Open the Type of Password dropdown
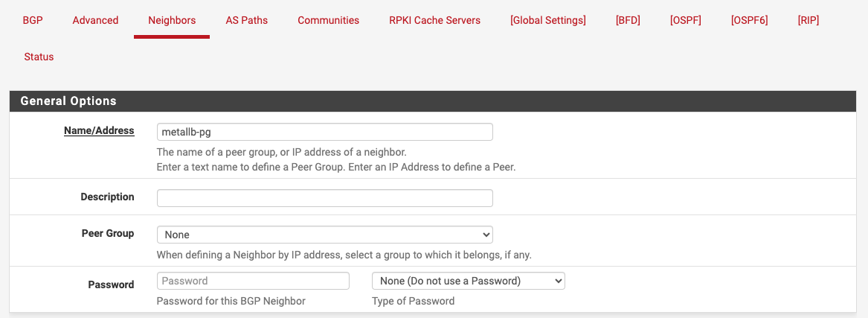The height and width of the screenshot is (318, 868). (468, 281)
